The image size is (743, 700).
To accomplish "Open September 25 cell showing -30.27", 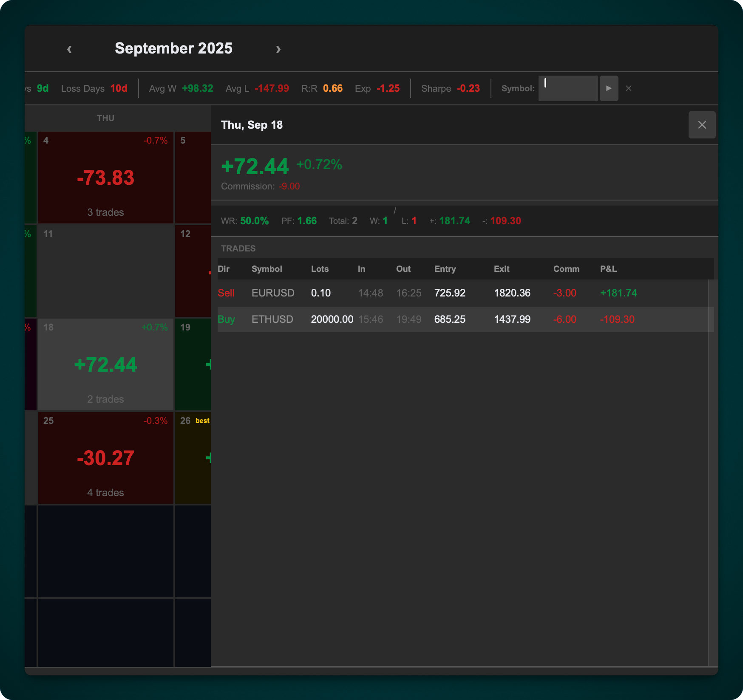I will [x=105, y=458].
